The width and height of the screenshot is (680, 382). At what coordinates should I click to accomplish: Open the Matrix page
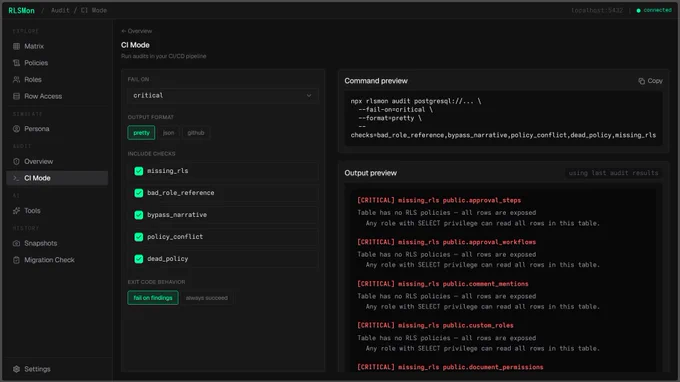coord(57,46)
